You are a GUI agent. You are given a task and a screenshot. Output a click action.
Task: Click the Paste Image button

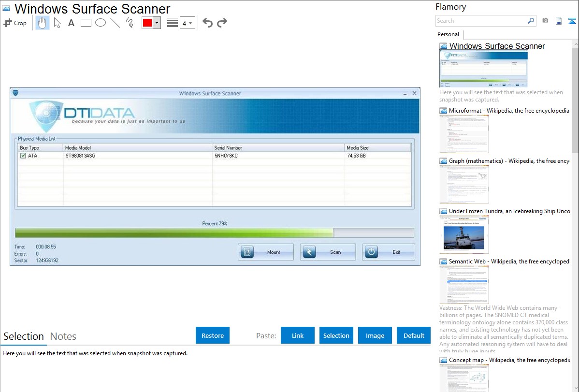pyautogui.click(x=375, y=335)
